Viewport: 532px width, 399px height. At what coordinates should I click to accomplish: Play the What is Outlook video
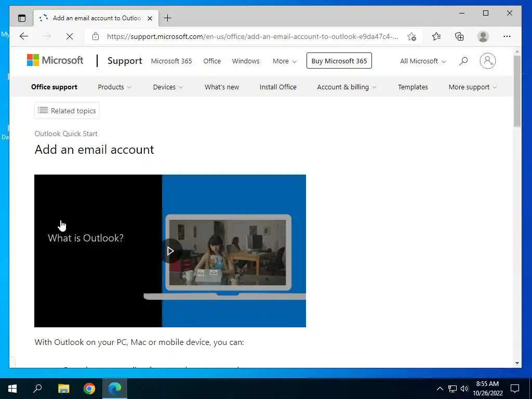170,251
